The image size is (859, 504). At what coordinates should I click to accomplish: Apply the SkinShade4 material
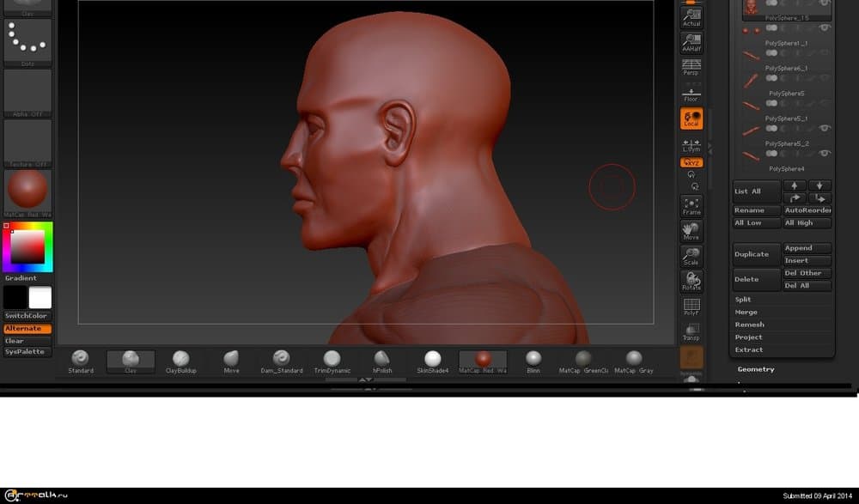(x=433, y=361)
